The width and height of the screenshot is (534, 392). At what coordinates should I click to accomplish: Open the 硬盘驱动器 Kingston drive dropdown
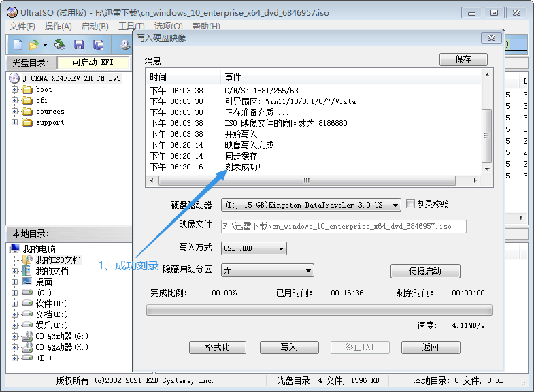[311, 205]
